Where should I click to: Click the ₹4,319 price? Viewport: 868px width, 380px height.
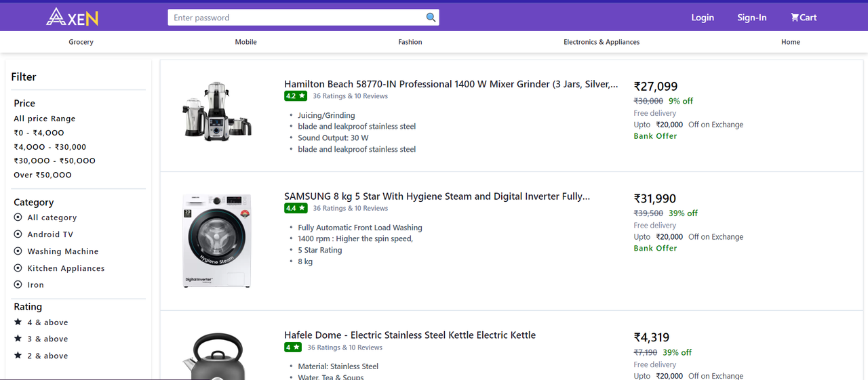[x=652, y=337]
